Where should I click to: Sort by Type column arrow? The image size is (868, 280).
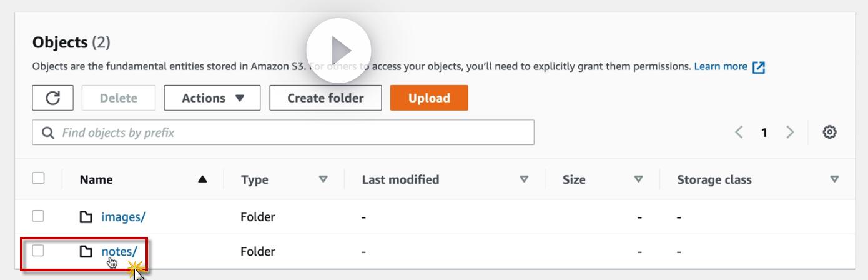323,179
